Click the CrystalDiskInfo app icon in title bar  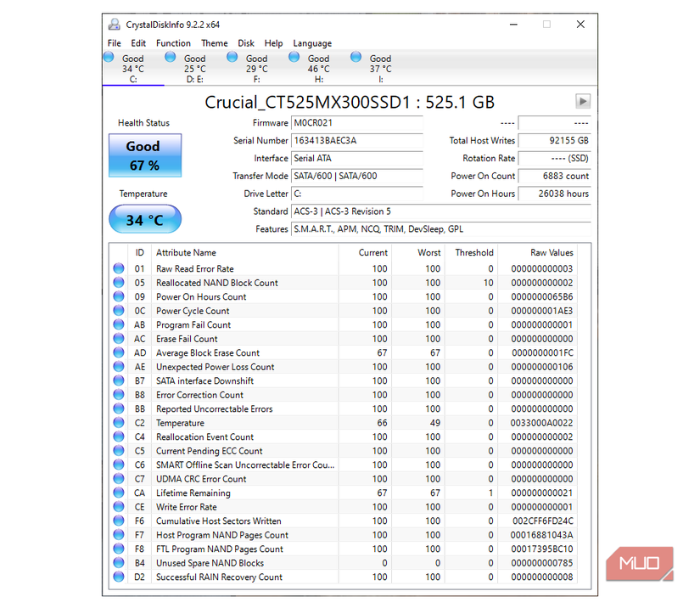(115, 24)
